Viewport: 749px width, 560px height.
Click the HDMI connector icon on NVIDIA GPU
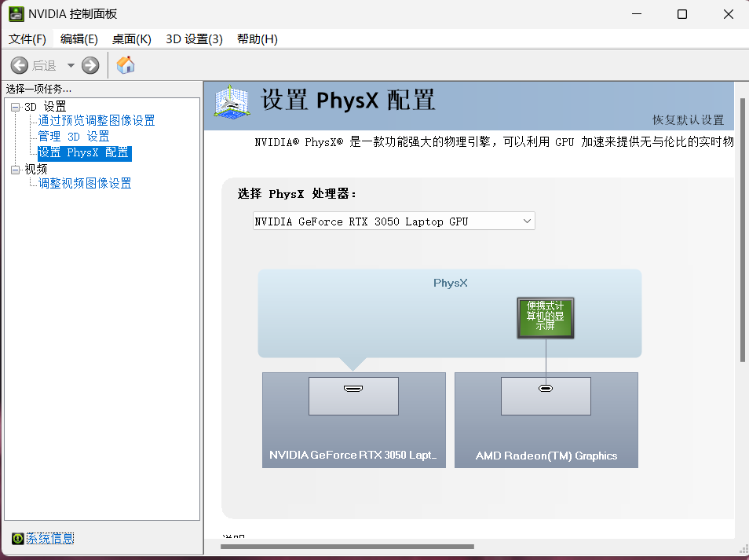tap(353, 389)
